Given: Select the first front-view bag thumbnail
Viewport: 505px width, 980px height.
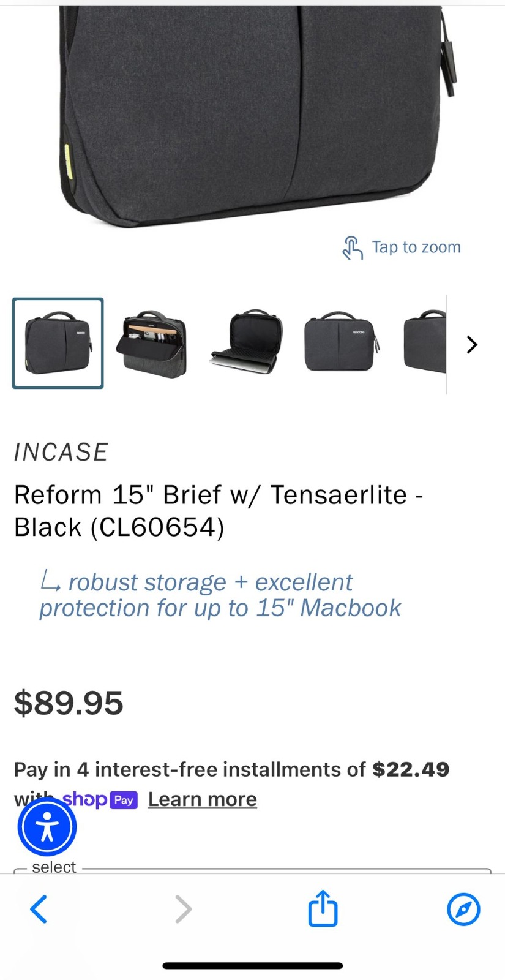Looking at the screenshot, I should coord(58,344).
